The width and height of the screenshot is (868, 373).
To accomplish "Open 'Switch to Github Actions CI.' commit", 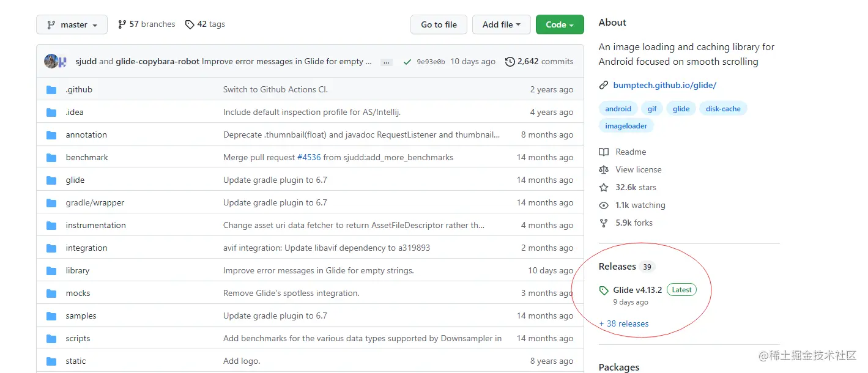I will coord(275,89).
